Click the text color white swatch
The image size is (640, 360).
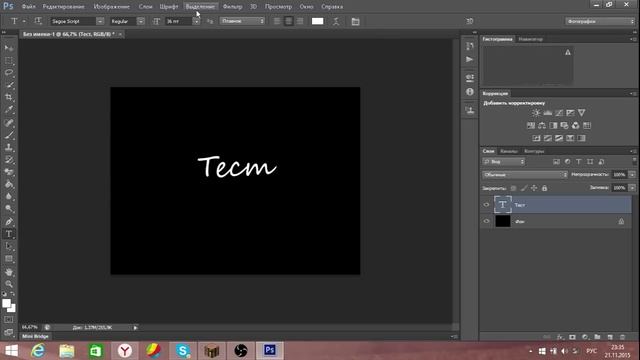(318, 21)
